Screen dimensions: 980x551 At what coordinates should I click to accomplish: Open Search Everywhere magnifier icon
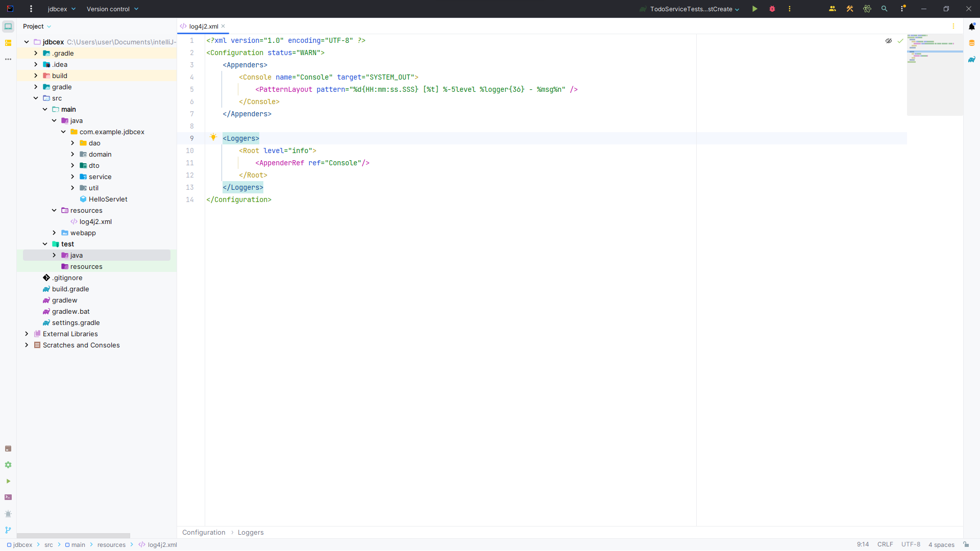(x=885, y=9)
